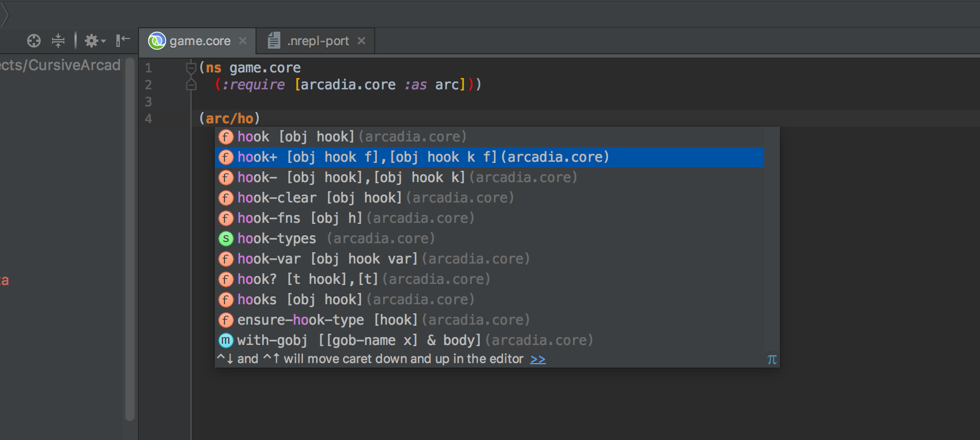Pick hooks [obj hook] suggestion
980x440 pixels.
pos(489,300)
